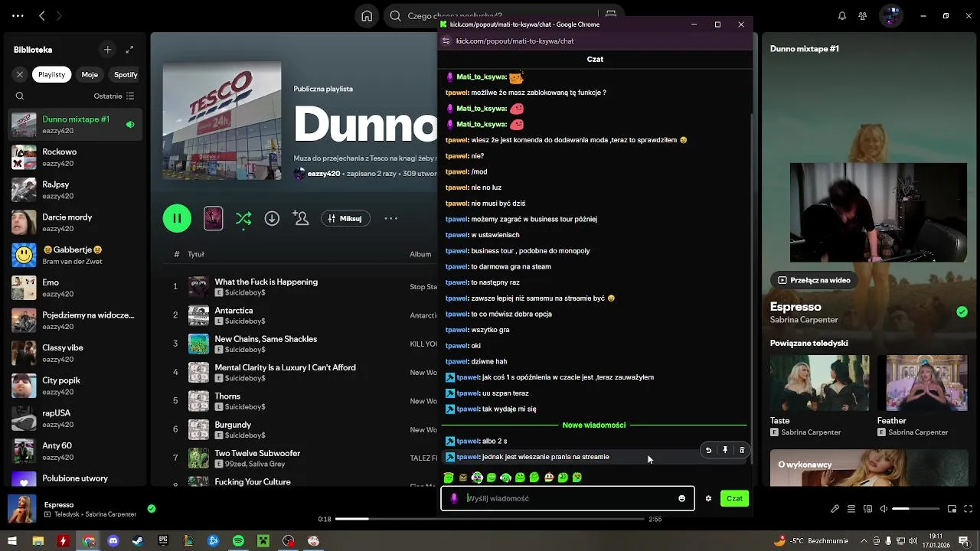Open connect to a device
Screen dimensions: 980x551
[x=867, y=509]
